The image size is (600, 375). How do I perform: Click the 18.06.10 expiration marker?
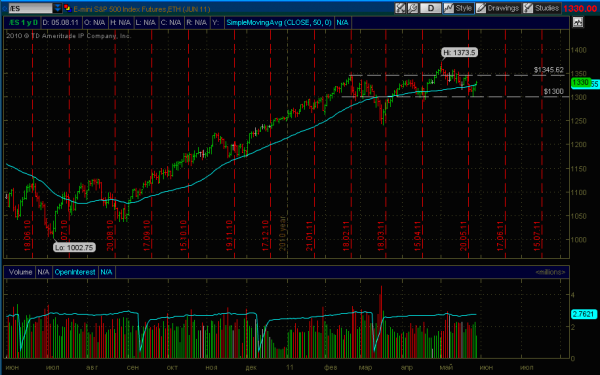pyautogui.click(x=28, y=235)
